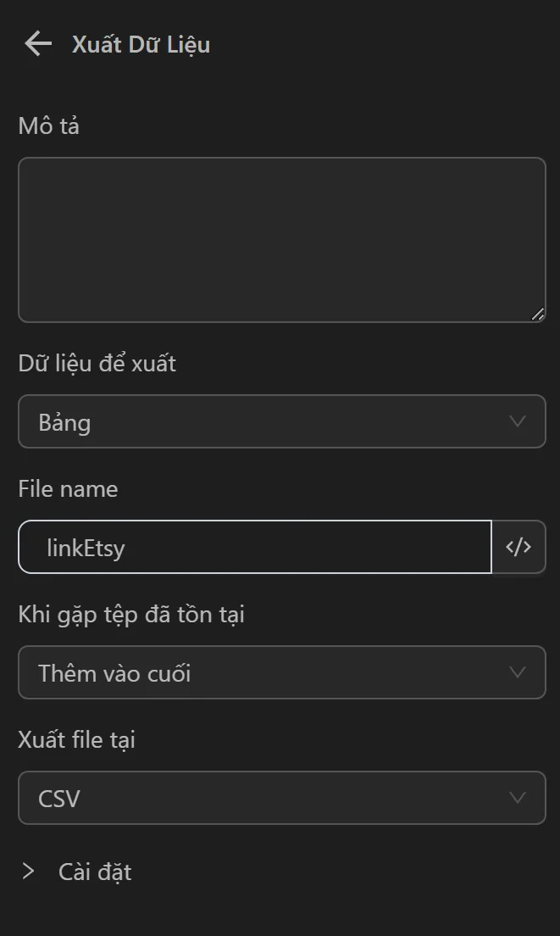Open the 'CSV' export format dropdown
Screen dimensions: 560x936
click(254, 798)
